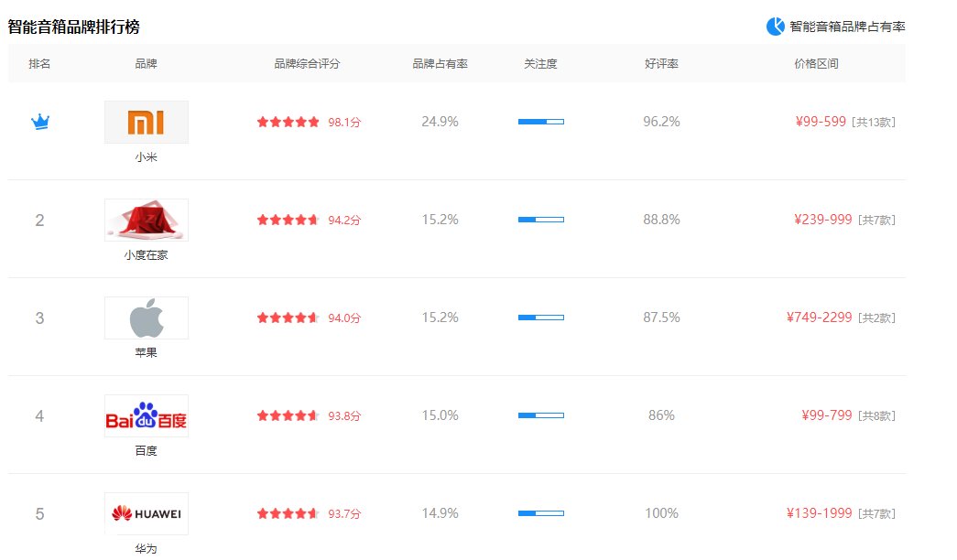Open 智能音箱品牌占有率 link
The image size is (957, 560).
click(847, 27)
